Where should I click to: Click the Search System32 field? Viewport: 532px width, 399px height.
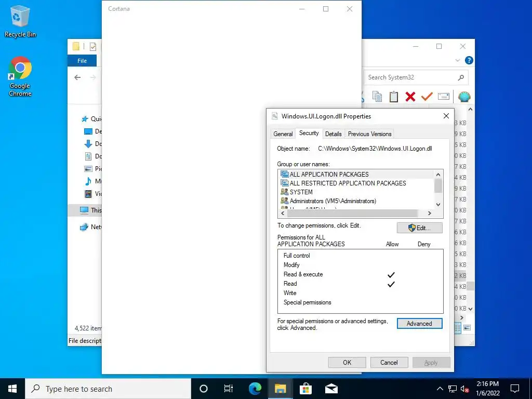[x=416, y=77]
